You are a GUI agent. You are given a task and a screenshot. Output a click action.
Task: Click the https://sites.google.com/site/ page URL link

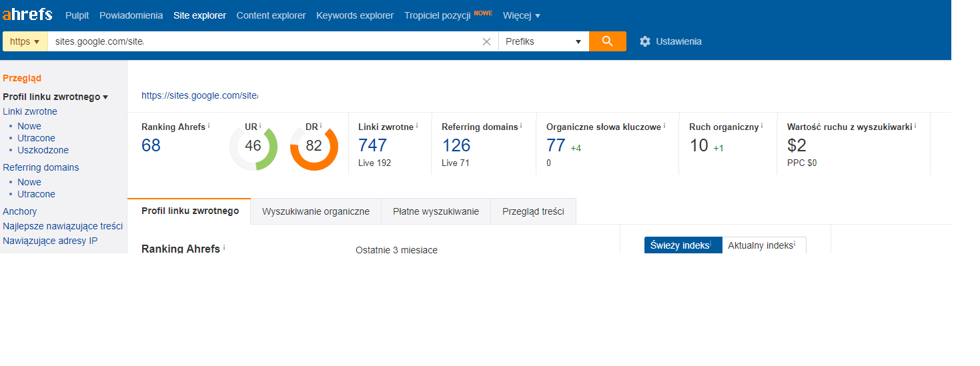point(199,95)
